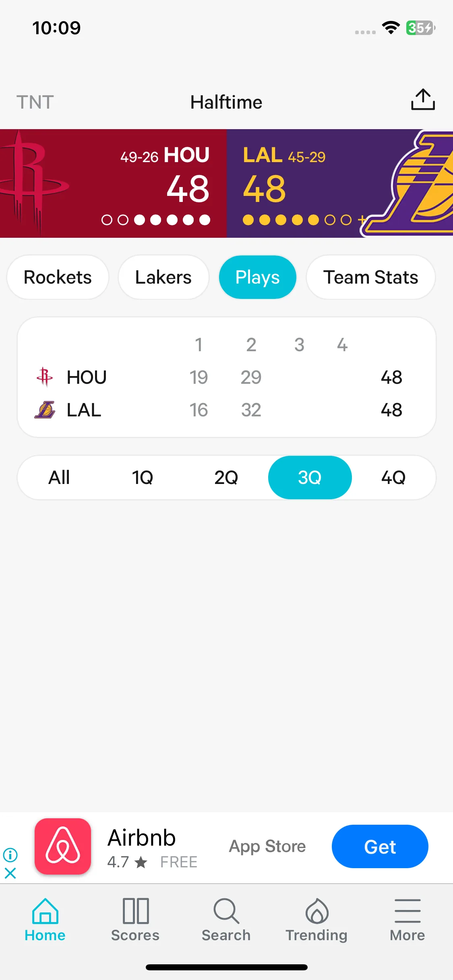Viewport: 453px width, 980px height.
Task: Tap the Get button for Airbnb
Action: [380, 846]
